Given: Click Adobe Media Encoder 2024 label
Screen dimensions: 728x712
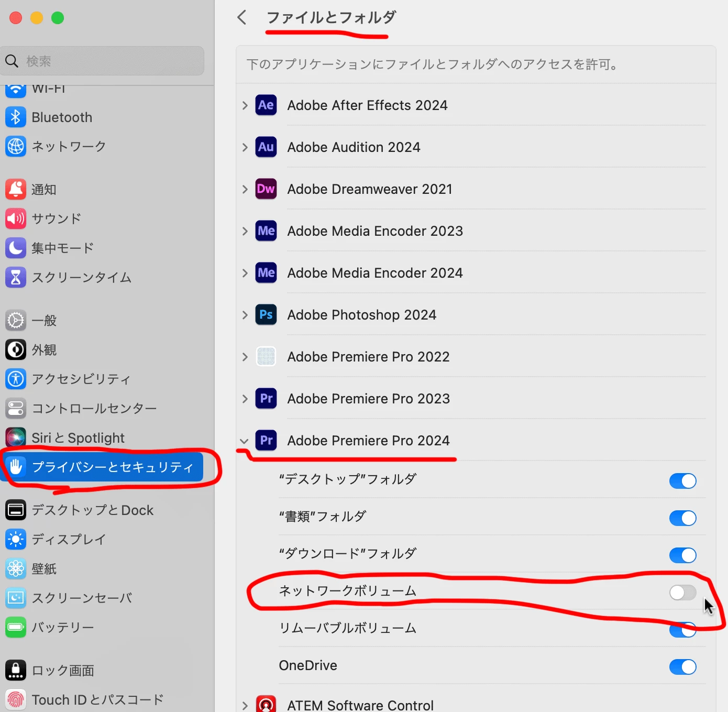Looking at the screenshot, I should click(x=375, y=273).
